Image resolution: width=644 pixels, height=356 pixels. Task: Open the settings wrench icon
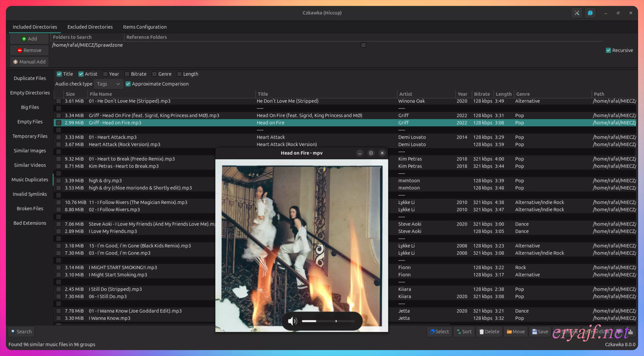(577, 13)
